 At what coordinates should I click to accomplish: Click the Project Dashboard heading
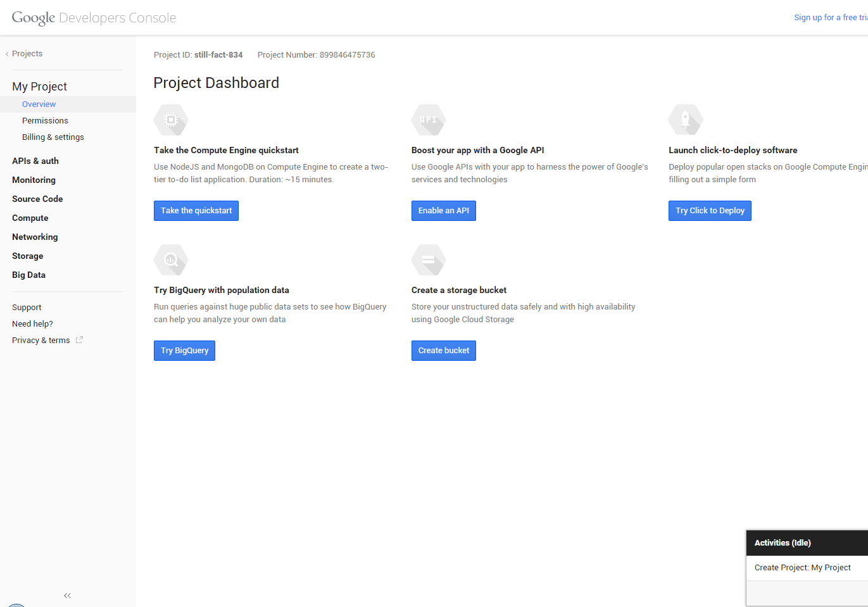217,83
